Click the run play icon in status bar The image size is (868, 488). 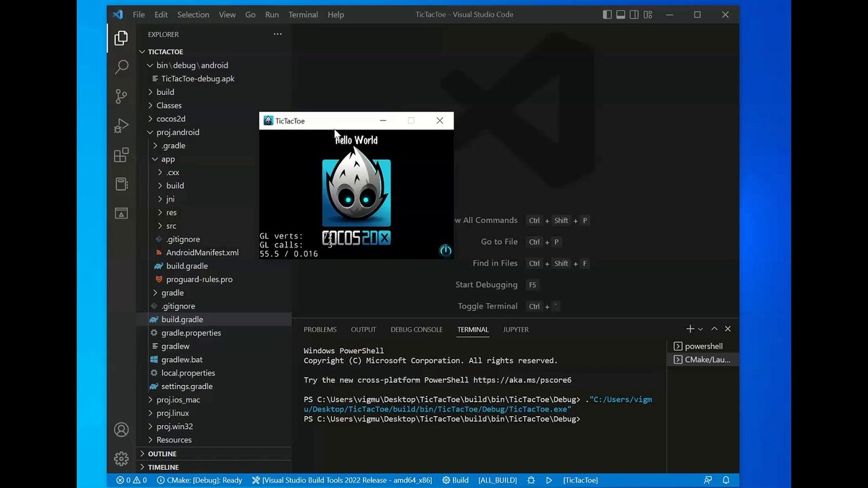tap(549, 480)
